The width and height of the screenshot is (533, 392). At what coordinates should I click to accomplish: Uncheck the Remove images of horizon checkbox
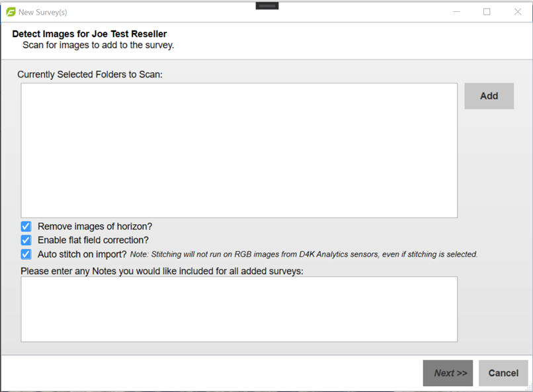(26, 227)
